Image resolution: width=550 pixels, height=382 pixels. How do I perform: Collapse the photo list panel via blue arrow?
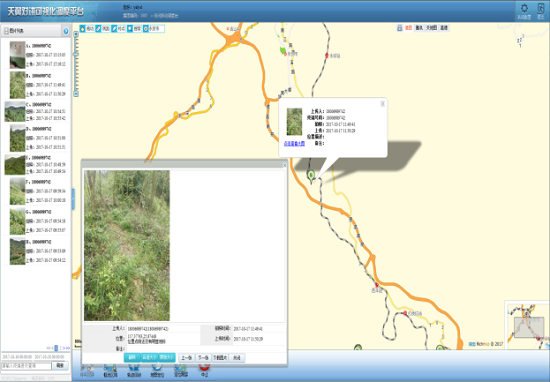[66, 31]
